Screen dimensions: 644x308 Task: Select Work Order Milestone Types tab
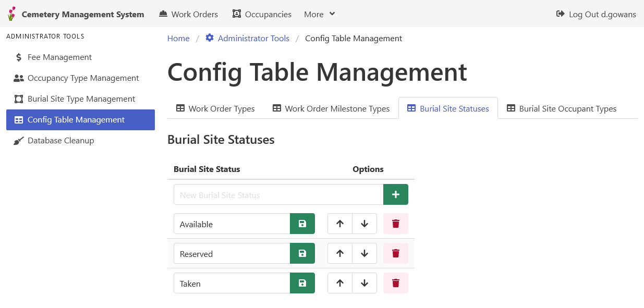[331, 108]
